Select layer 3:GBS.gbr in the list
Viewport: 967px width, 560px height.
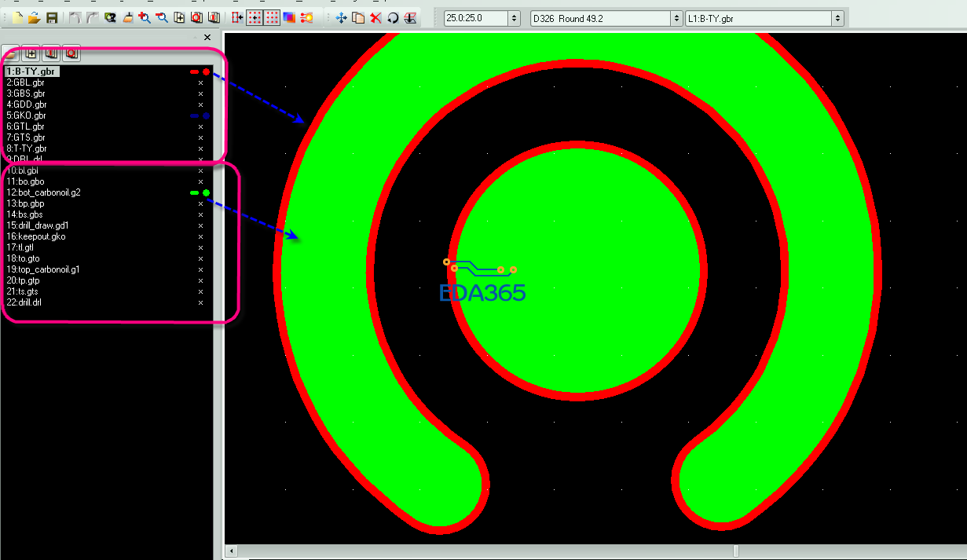[x=25, y=93]
